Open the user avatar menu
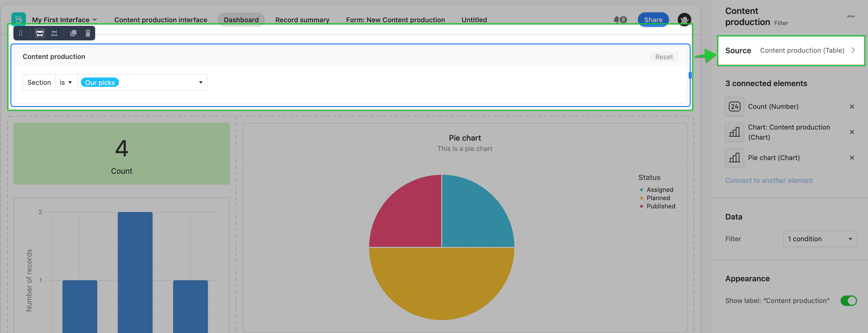This screenshot has width=868, height=333. pyautogui.click(x=684, y=20)
